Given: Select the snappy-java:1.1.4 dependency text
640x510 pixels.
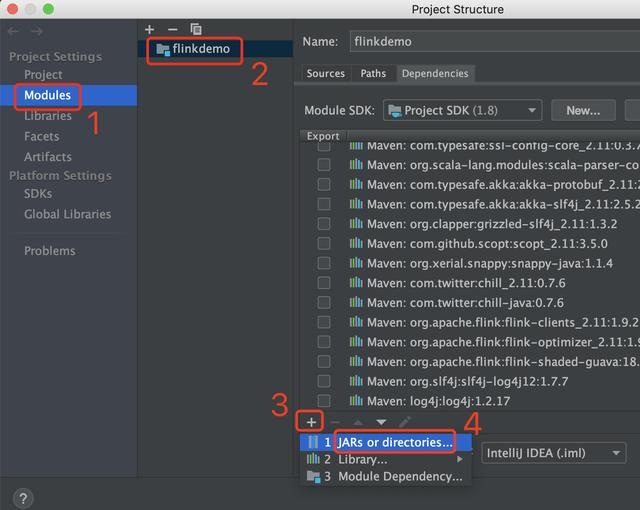Looking at the screenshot, I should [490, 263].
